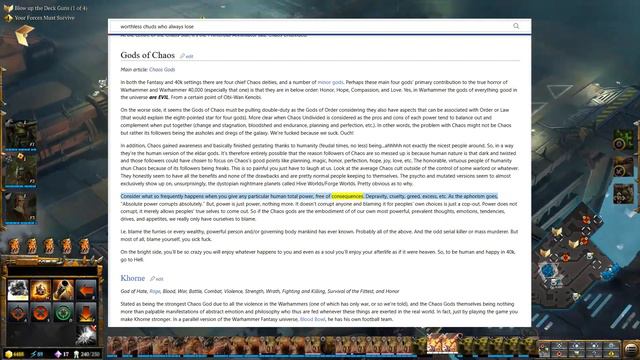Click the green target command icon
Image resolution: width=640 pixels, height=360 pixels.
click(x=63, y=313)
